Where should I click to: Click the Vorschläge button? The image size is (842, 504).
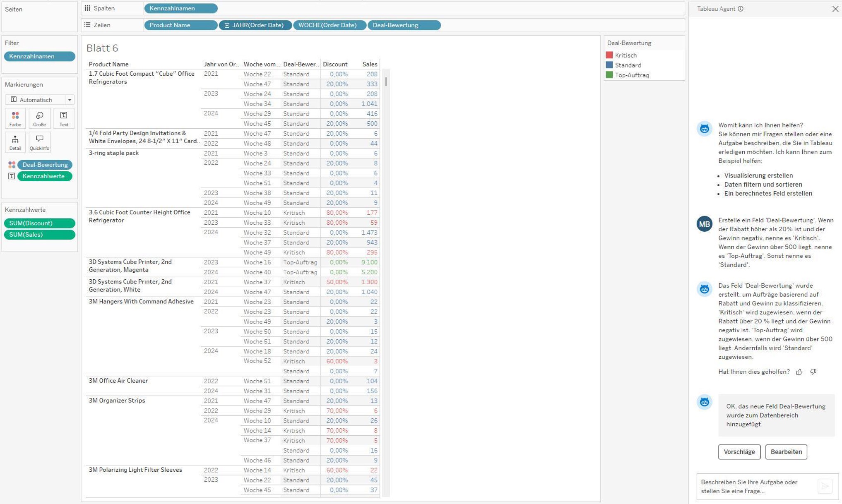pyautogui.click(x=739, y=452)
